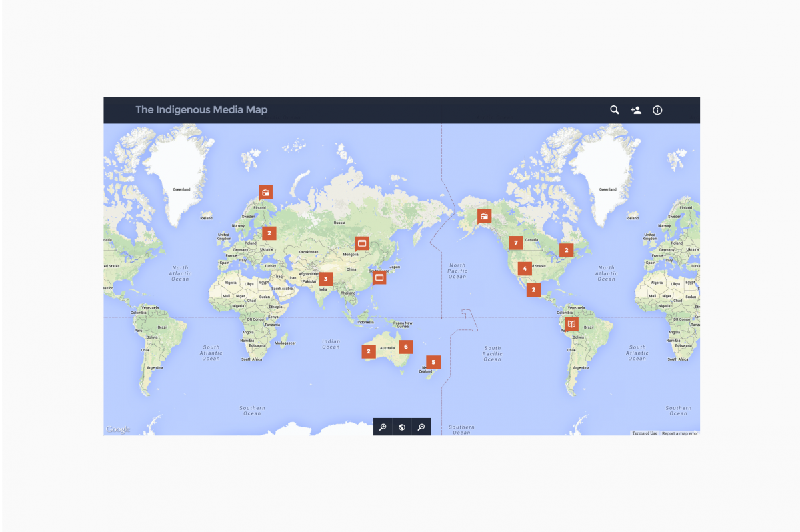
Task: Click the Google logo on the map
Action: (x=118, y=429)
